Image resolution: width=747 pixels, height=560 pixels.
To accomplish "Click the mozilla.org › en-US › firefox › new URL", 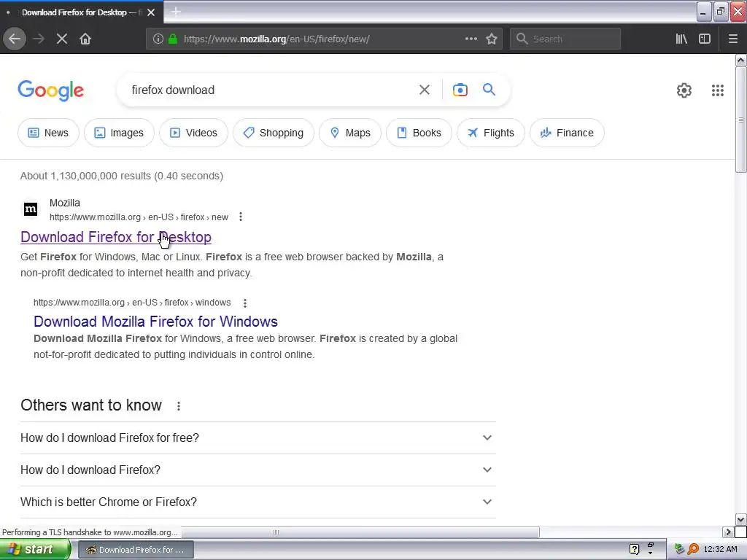I will (139, 217).
